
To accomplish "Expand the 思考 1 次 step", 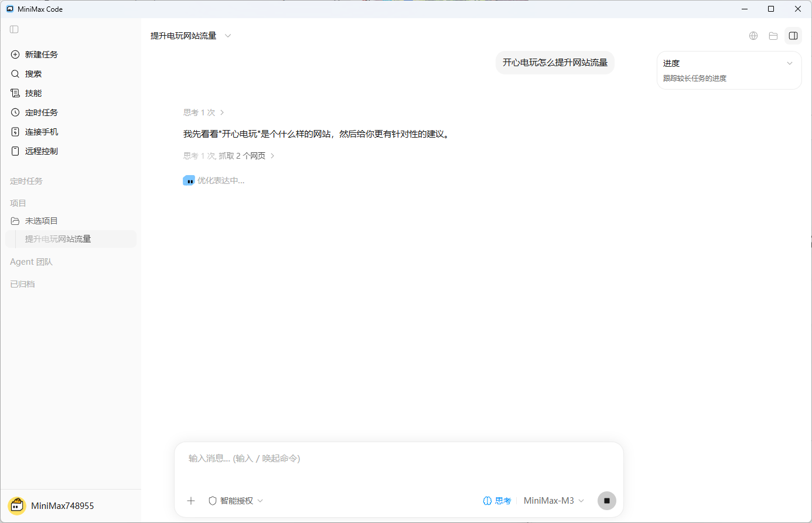I will (204, 112).
